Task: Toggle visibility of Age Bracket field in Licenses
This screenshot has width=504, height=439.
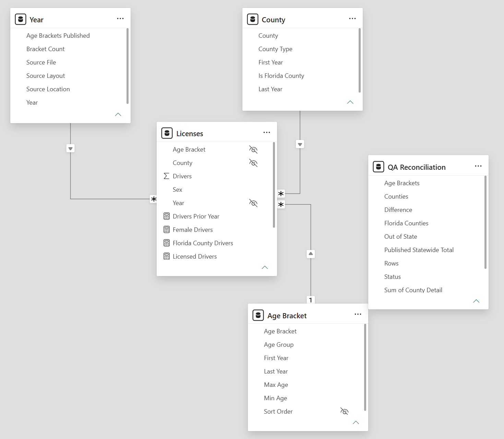Action: [253, 150]
